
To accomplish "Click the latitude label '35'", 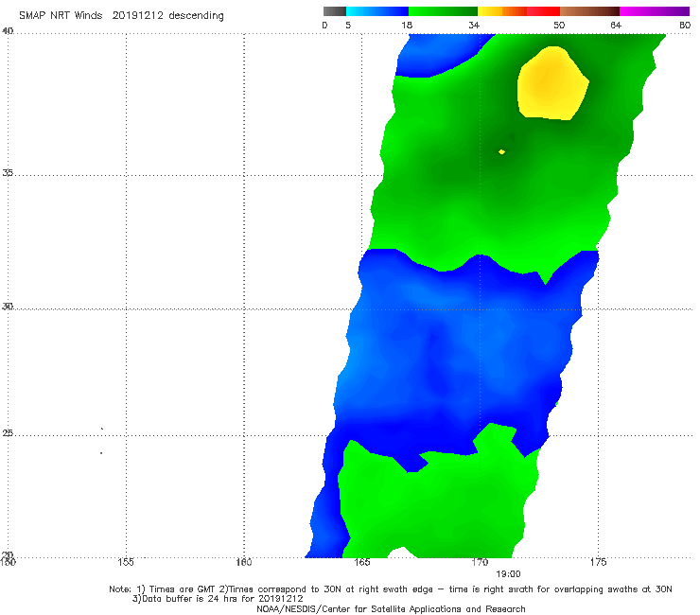I will pyautogui.click(x=8, y=172).
